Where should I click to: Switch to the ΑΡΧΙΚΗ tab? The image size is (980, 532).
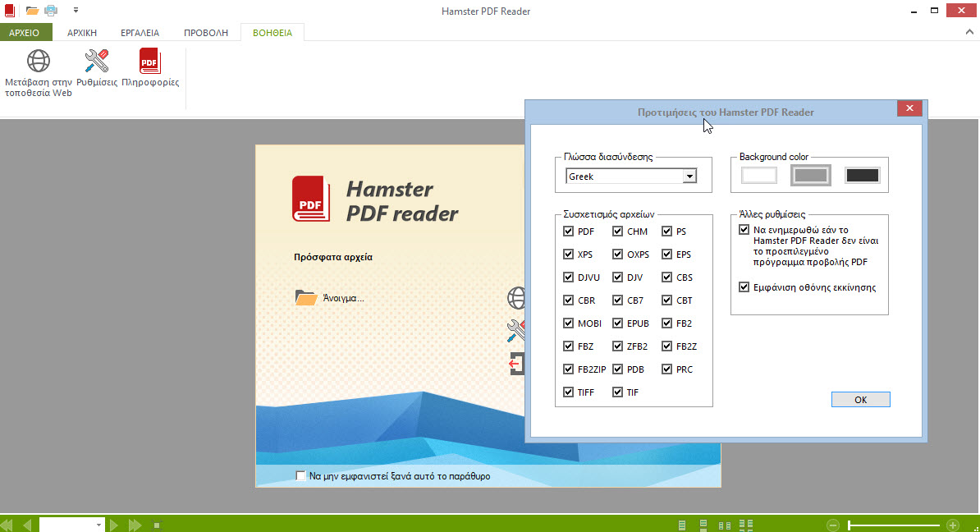click(x=82, y=33)
